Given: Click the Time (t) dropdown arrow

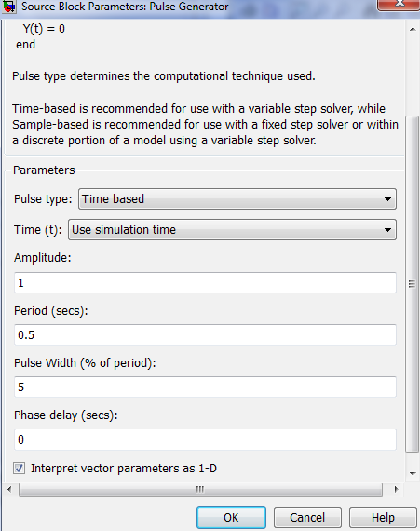Looking at the screenshot, I should [387, 230].
